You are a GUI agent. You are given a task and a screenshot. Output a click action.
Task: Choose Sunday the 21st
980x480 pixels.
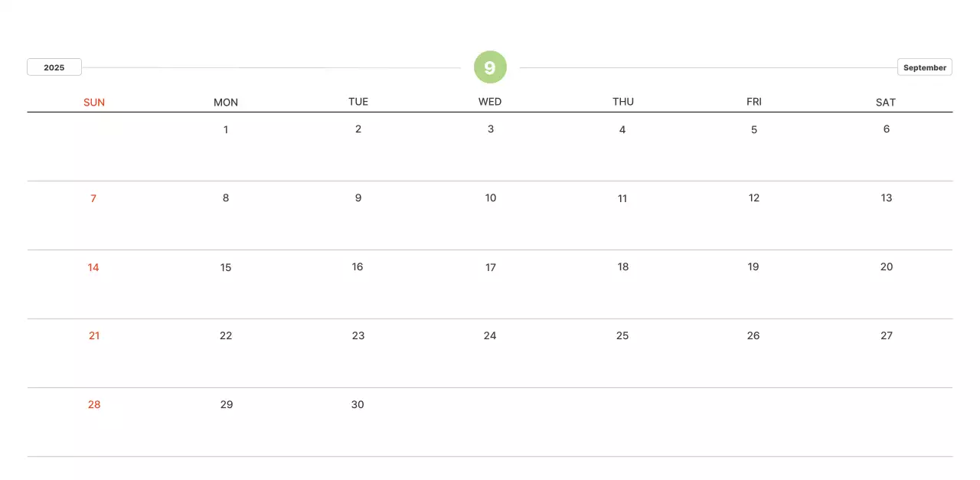coord(94,335)
